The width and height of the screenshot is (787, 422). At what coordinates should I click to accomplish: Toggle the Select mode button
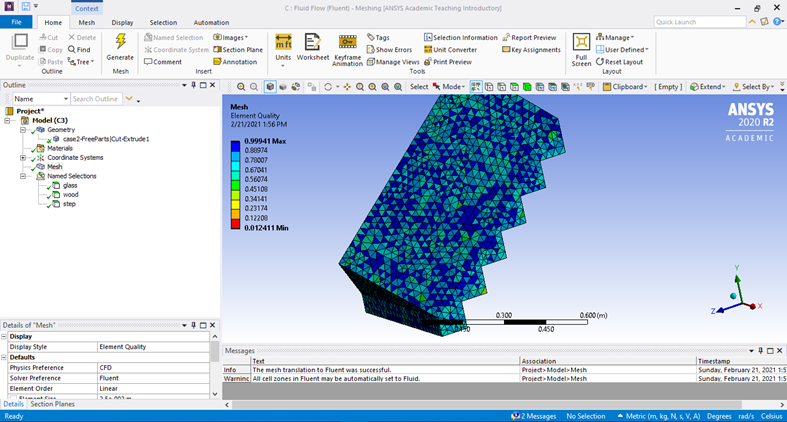(x=419, y=87)
